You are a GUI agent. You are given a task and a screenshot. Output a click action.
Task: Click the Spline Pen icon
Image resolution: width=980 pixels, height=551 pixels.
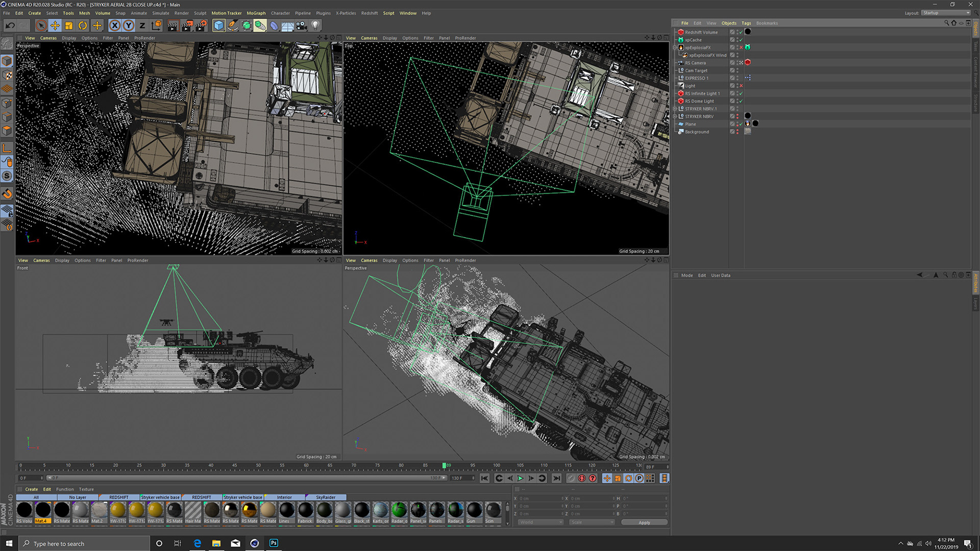point(233,25)
